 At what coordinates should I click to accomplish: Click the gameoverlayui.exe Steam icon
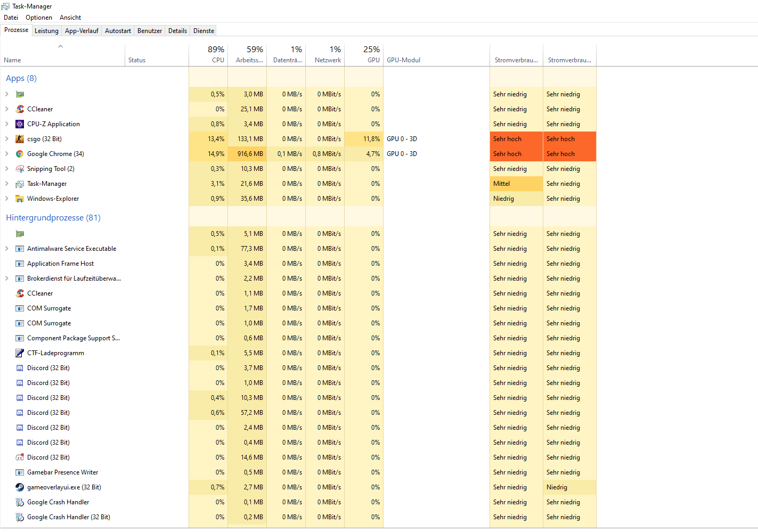click(20, 487)
